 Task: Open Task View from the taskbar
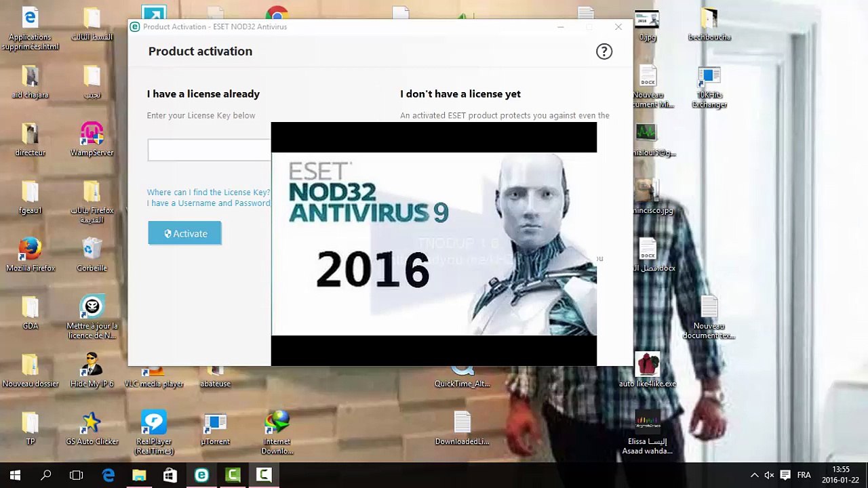[77, 475]
